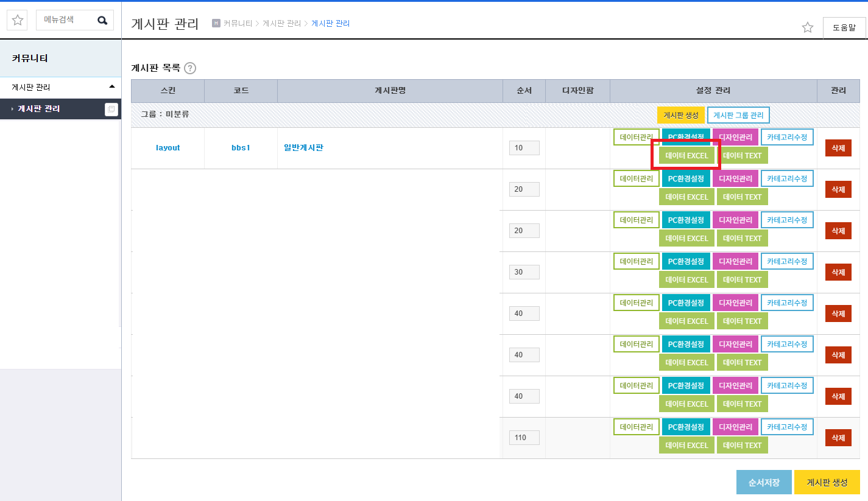Click the star favorites icon beside menu search
The width and height of the screenshot is (868, 501).
pos(18,20)
